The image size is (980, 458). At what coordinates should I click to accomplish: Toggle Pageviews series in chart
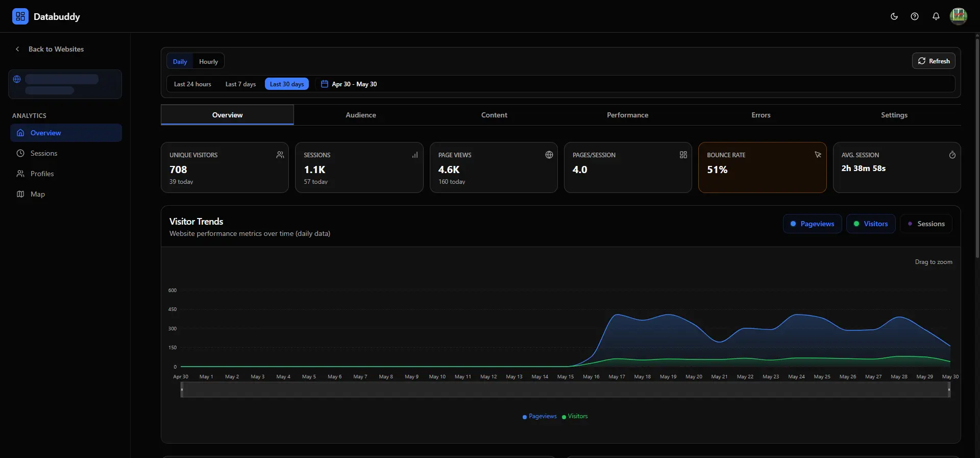coord(812,224)
